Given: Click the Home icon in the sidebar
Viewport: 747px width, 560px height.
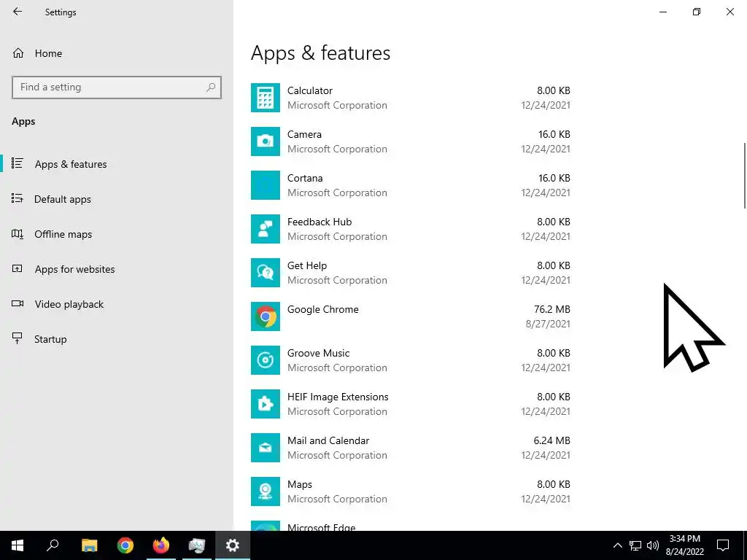Looking at the screenshot, I should pos(18,52).
